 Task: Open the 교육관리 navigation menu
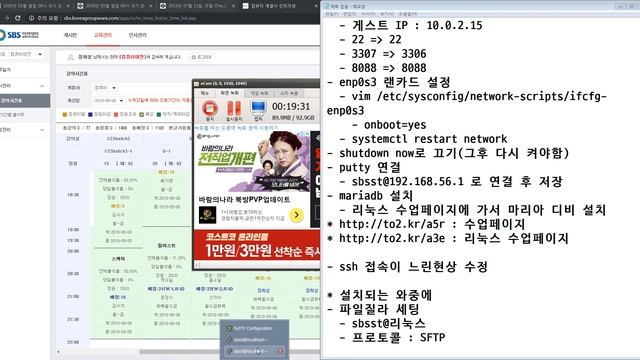point(102,36)
